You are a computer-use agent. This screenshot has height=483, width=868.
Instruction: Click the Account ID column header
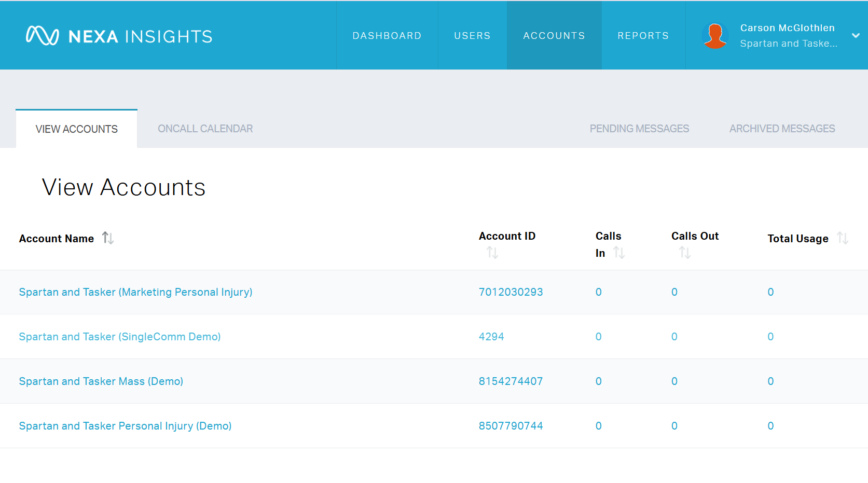(x=507, y=236)
